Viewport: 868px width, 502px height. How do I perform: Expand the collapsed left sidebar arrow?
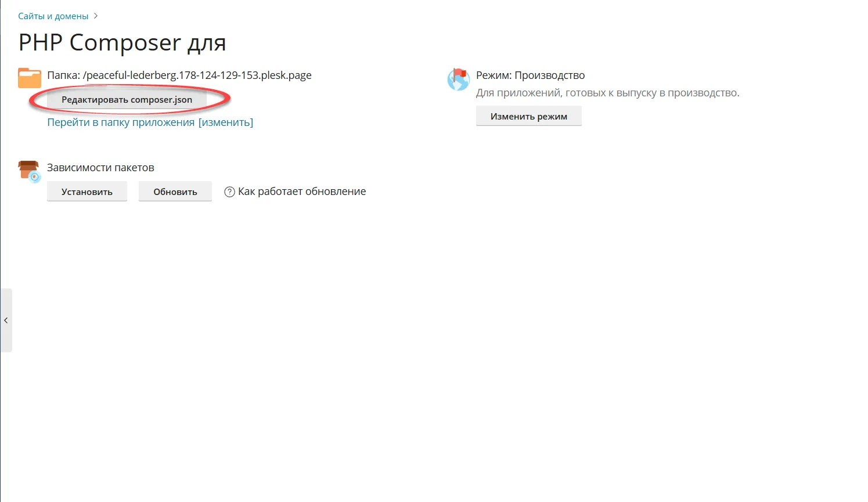(x=6, y=320)
